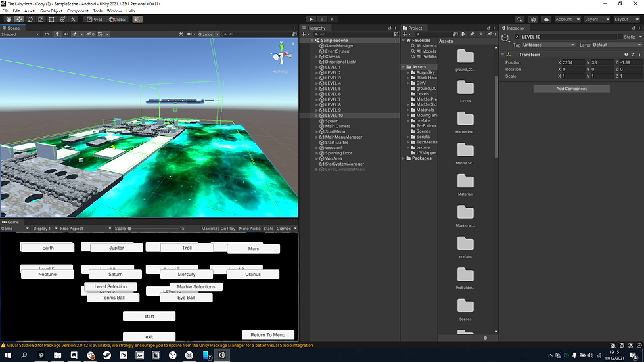Select the Hand tool

pyautogui.click(x=9, y=19)
